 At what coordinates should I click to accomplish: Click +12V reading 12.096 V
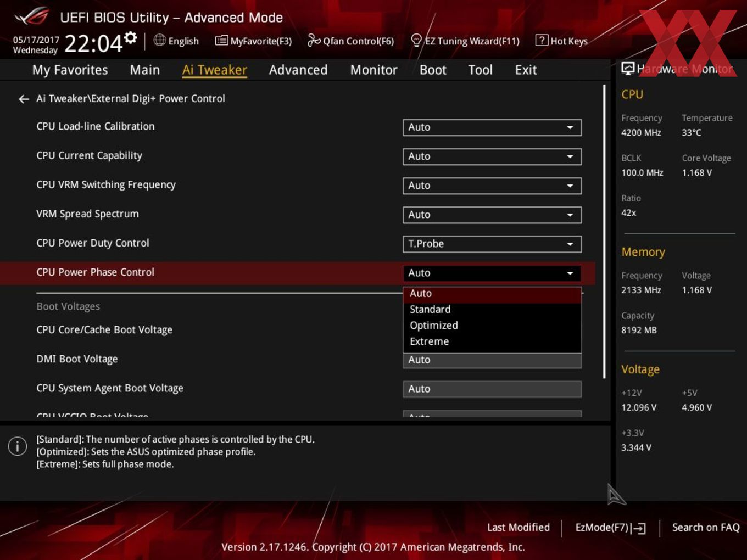click(x=639, y=407)
